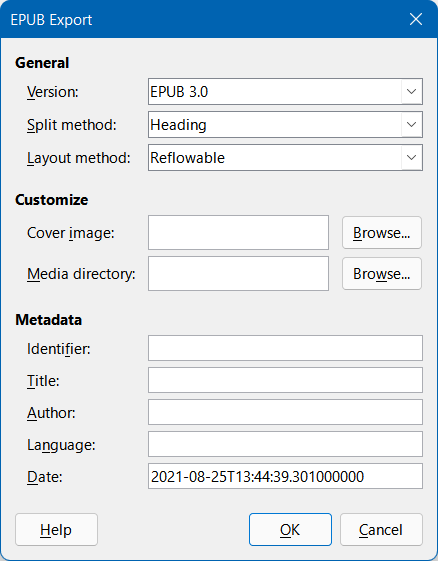Open Help for EPUB Export
438x561 pixels.
[56, 530]
